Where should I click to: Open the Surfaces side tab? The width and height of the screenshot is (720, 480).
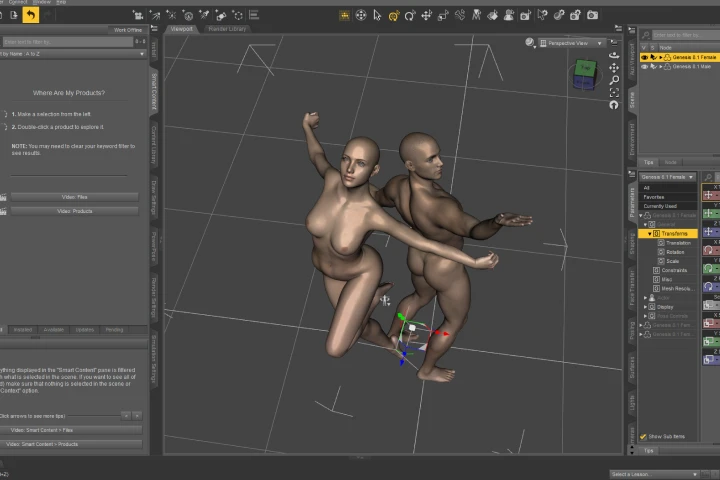tap(632, 367)
